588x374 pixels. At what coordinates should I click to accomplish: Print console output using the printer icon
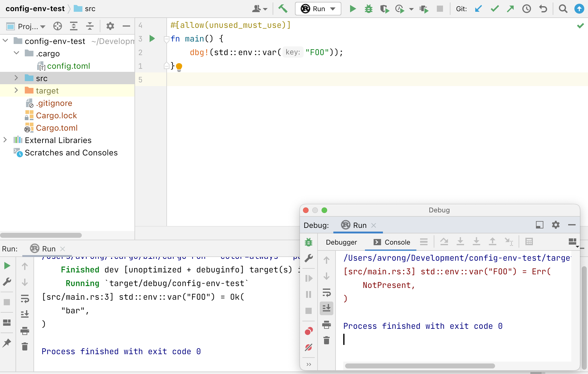(25, 331)
